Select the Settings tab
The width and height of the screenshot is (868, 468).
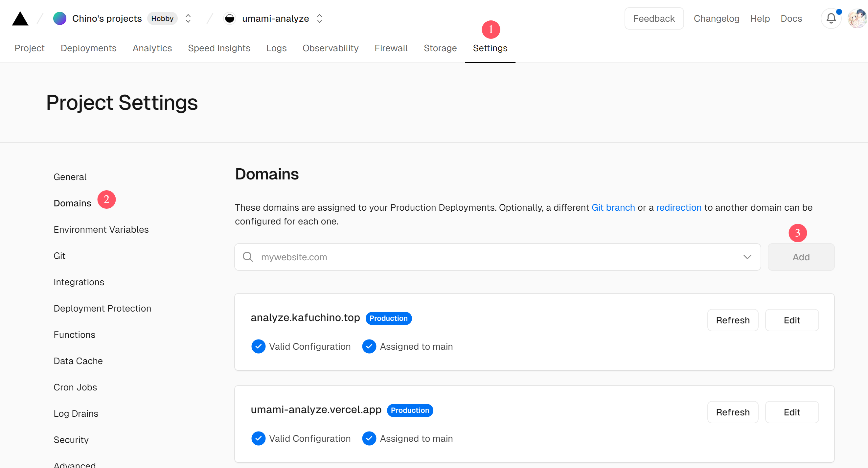tap(490, 48)
